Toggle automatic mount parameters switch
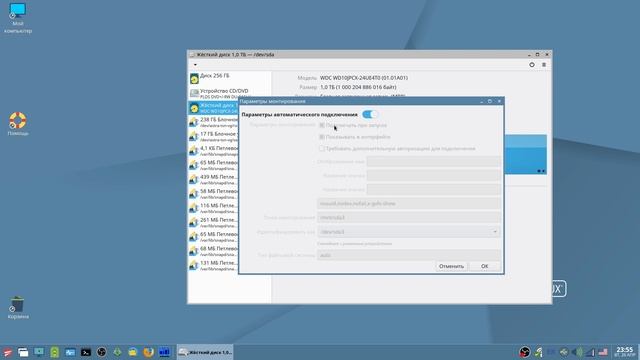 pyautogui.click(x=370, y=115)
